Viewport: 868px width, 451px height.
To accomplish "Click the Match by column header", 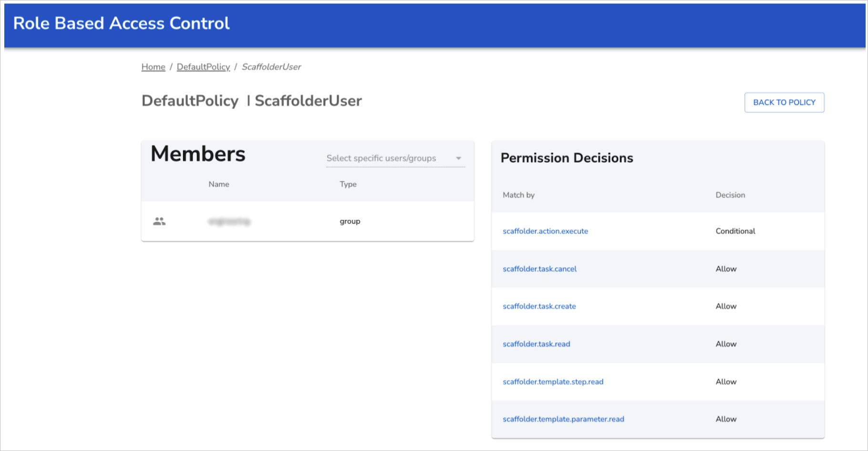I will pyautogui.click(x=518, y=195).
